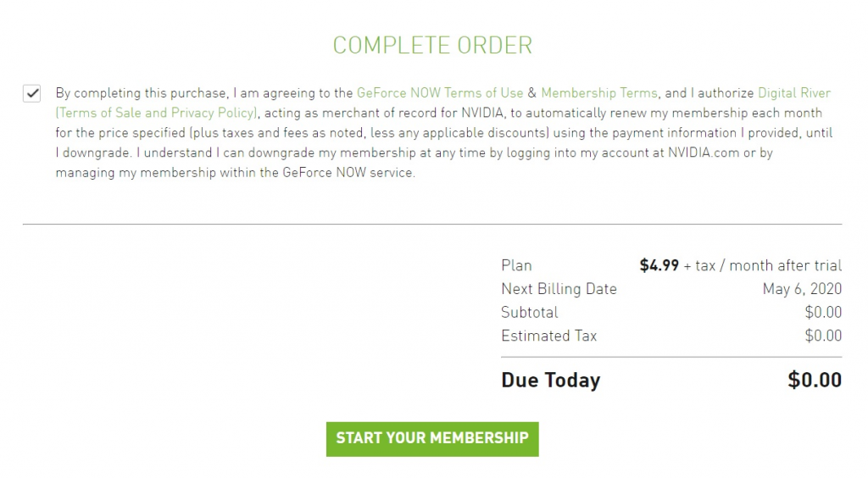Image resolution: width=868 pixels, height=478 pixels.
Task: Click the Subtotal label
Action: click(x=530, y=313)
